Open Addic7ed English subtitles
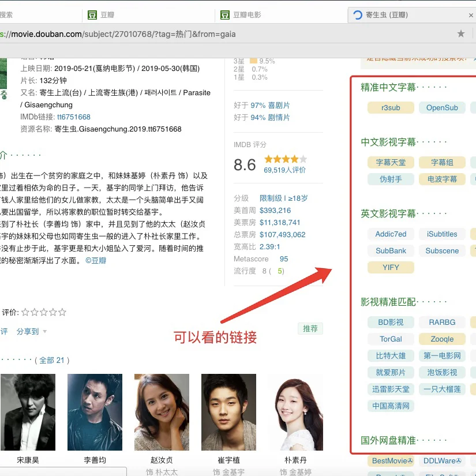This screenshot has width=476, height=476. (x=391, y=234)
